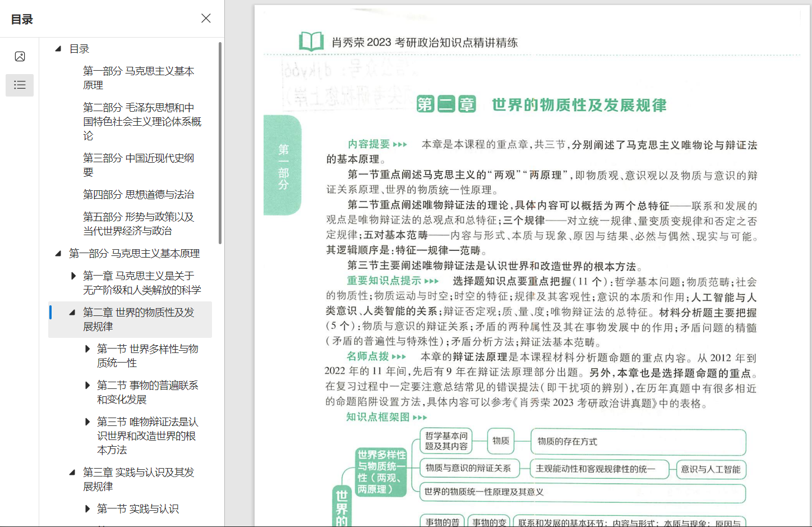Open 第一部分 马克思主义基本原理 under 目录
Viewport: 812px width, 527px height.
point(139,78)
